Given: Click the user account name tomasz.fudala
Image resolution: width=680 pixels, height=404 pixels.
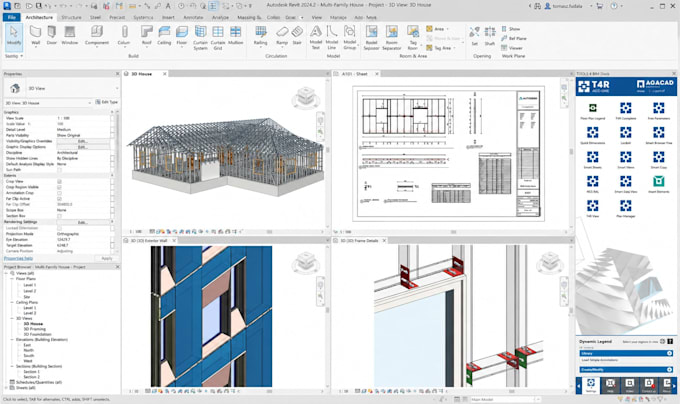Looking at the screenshot, I should click(566, 6).
